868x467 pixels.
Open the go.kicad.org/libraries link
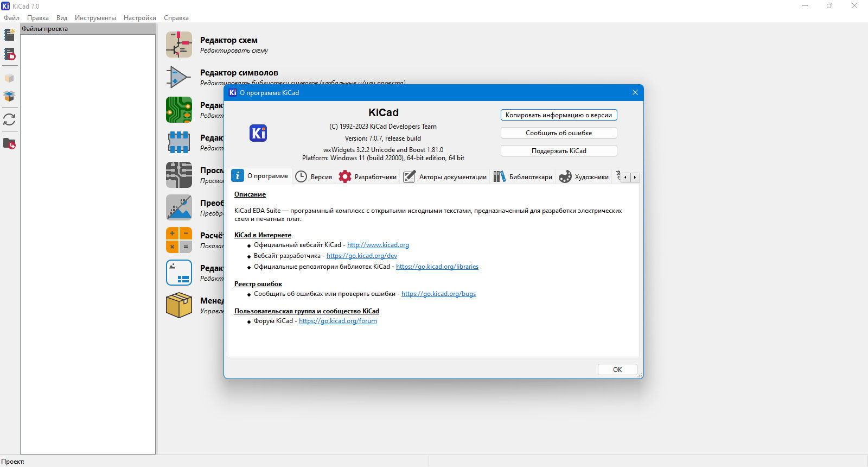437,267
